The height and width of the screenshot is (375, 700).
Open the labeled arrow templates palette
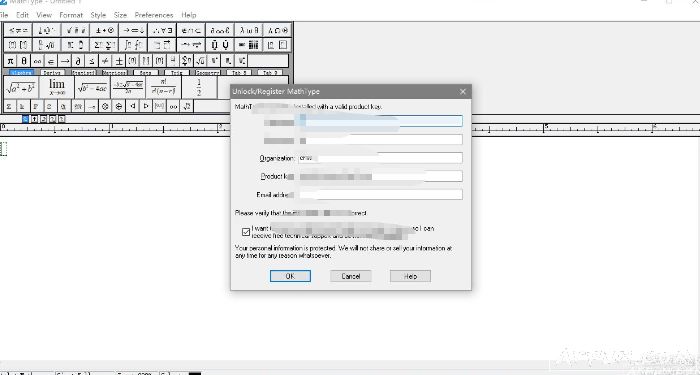(192, 45)
